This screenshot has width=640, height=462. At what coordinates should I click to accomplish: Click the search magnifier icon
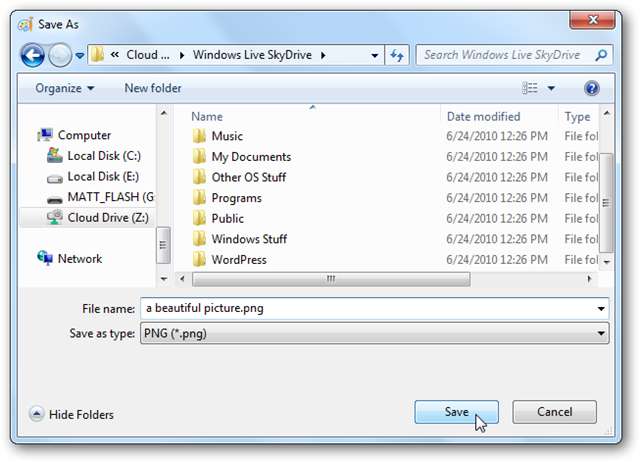coord(601,55)
